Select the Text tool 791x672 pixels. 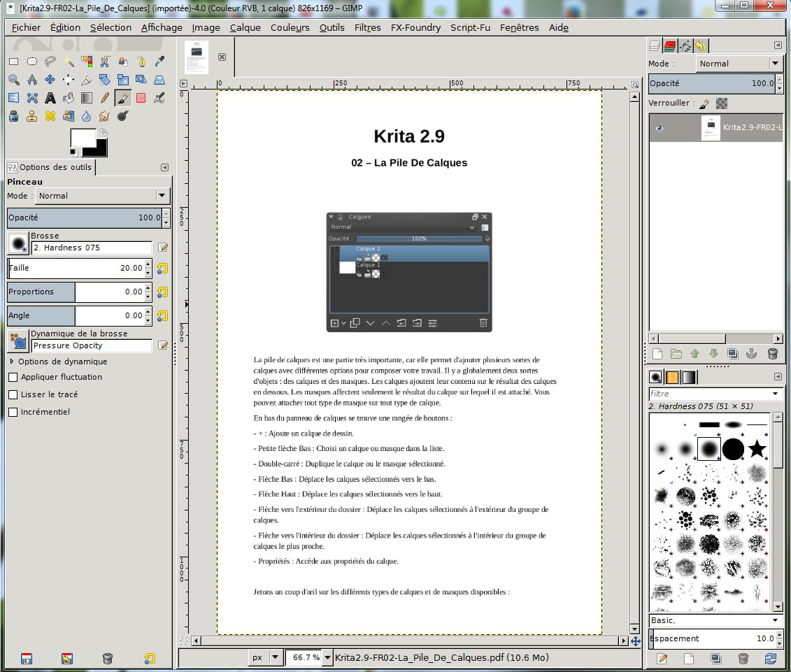[50, 98]
